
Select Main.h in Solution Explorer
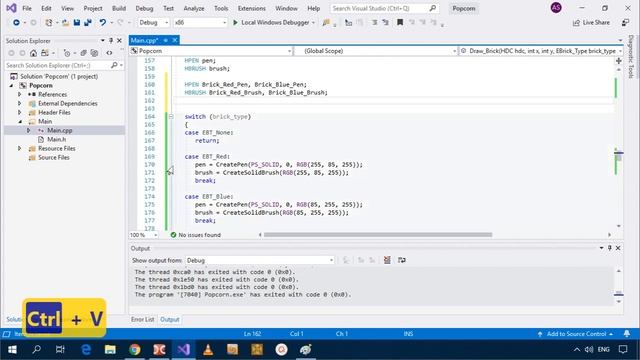click(x=57, y=140)
